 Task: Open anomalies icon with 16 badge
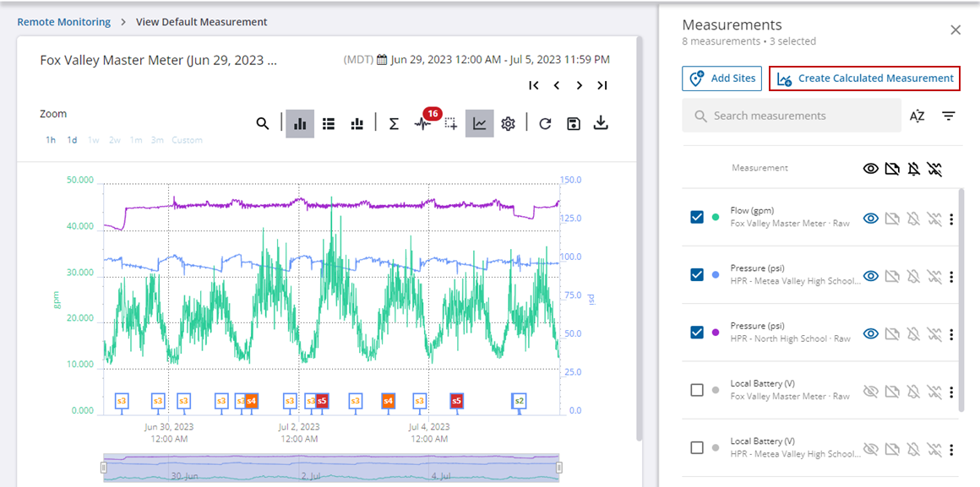pyautogui.click(x=423, y=124)
